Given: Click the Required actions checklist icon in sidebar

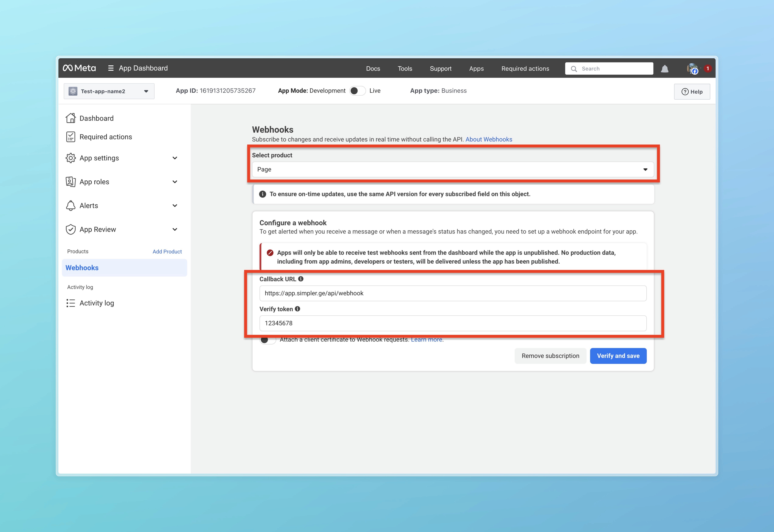Looking at the screenshot, I should (71, 137).
